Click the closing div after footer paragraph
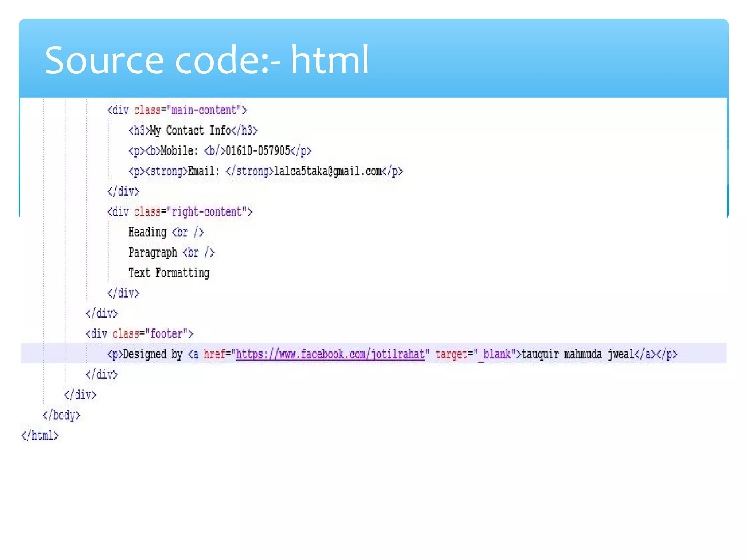747x560 pixels. tap(102, 374)
